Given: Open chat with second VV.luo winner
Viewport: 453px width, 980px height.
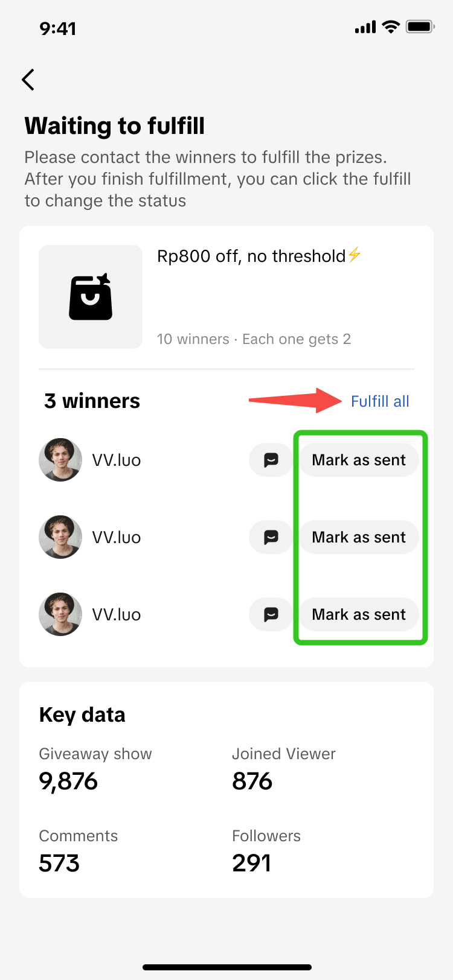Looking at the screenshot, I should tap(271, 537).
